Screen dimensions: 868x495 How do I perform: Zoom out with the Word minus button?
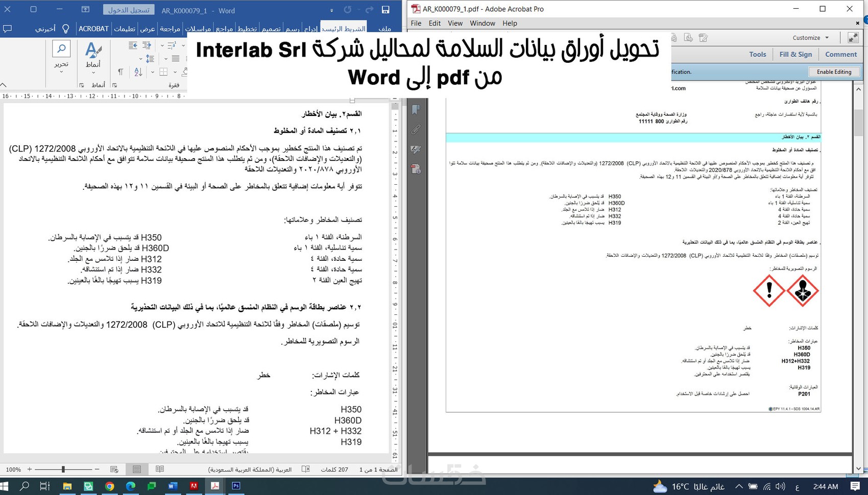[97, 469]
